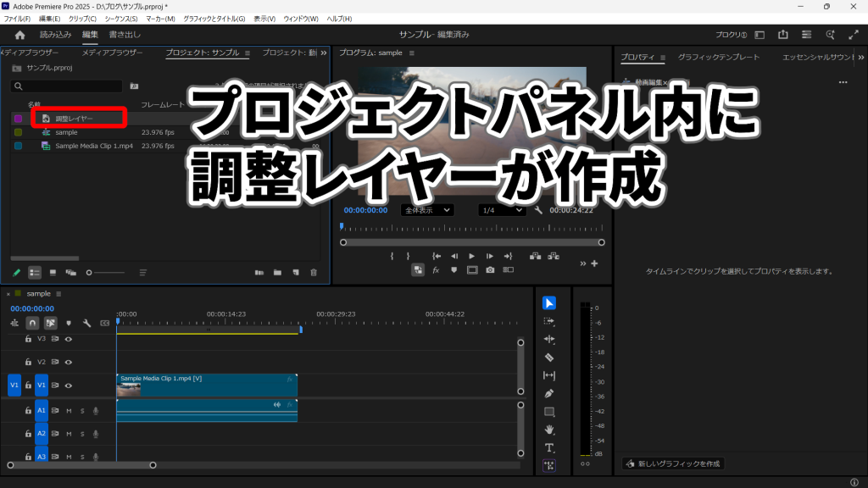Image resolution: width=868 pixels, height=488 pixels.
Task: Open the 1/4 playback resolution dropdown
Action: pyautogui.click(x=503, y=210)
